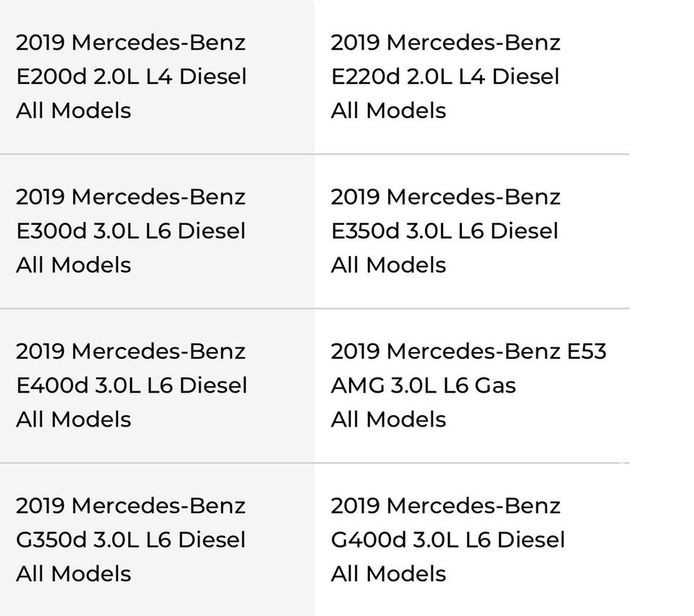Click "All Models" under the E350d entry
This screenshot has width=694, height=616.
click(389, 265)
